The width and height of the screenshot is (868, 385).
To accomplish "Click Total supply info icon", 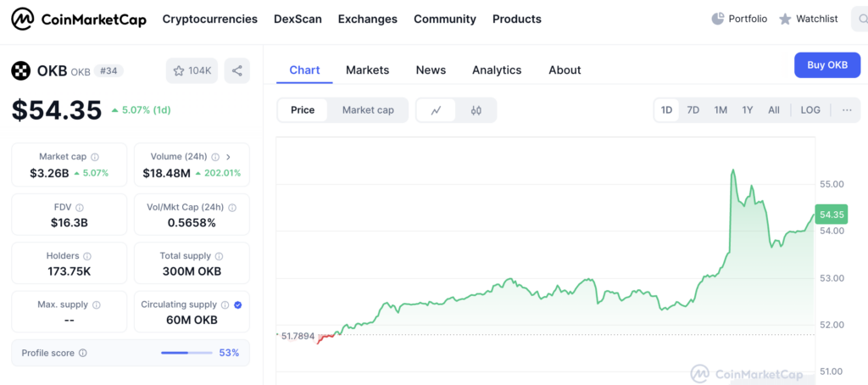I will (x=220, y=256).
